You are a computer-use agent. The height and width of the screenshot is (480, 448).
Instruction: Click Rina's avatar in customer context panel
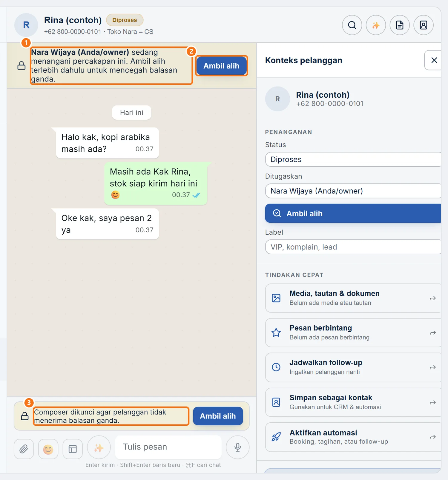coord(277,99)
